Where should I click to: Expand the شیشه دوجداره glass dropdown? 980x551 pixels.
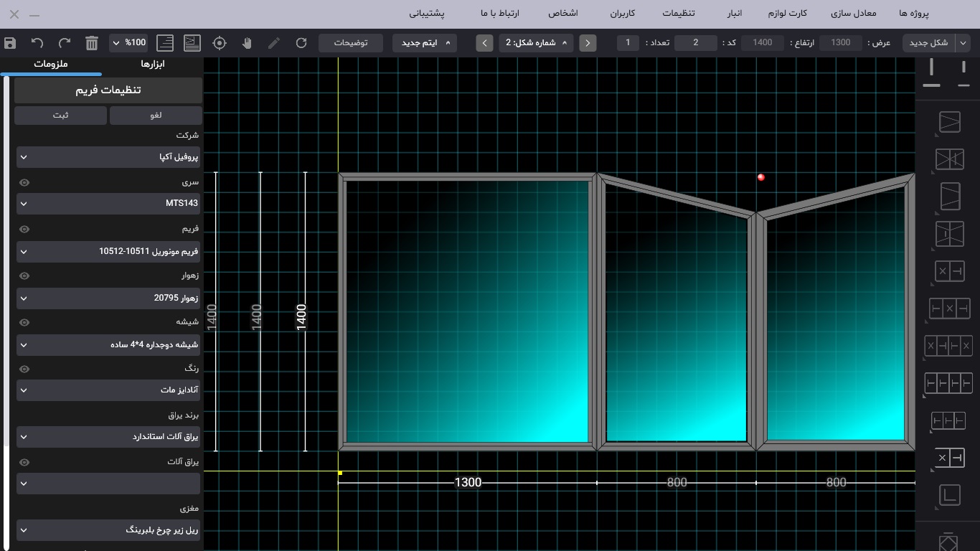click(108, 345)
